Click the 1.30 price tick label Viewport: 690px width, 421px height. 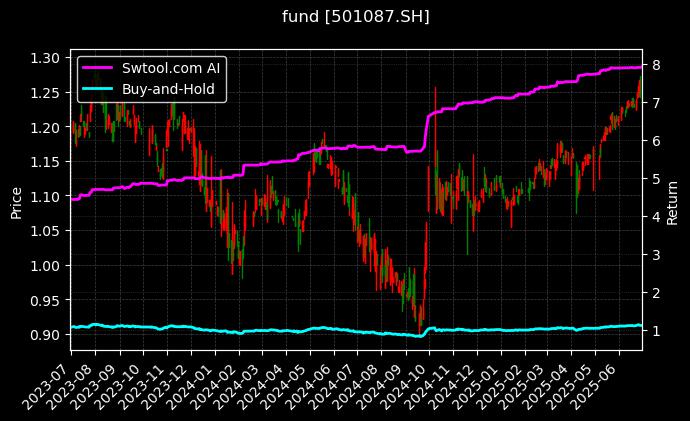pos(46,59)
